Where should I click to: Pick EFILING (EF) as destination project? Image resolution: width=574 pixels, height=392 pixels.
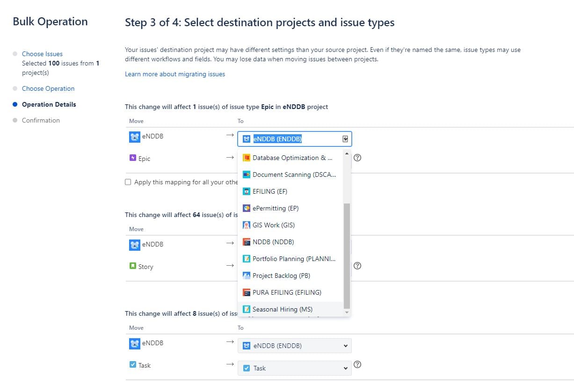pyautogui.click(x=291, y=191)
